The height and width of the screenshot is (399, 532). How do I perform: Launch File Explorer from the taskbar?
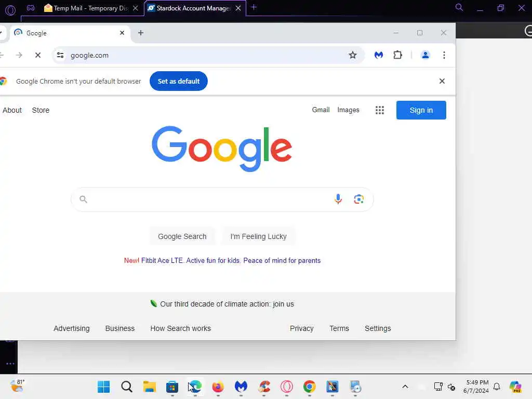[149, 387]
